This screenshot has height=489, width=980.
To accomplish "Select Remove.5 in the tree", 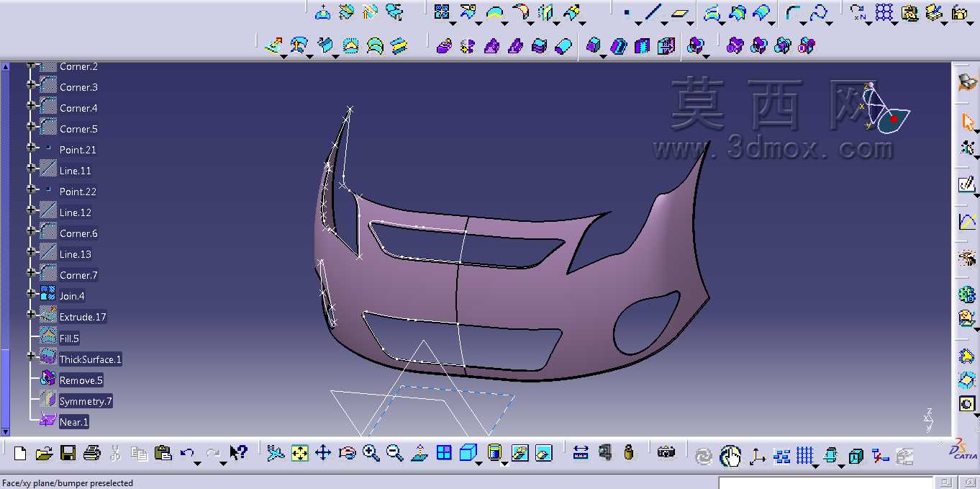I will pyautogui.click(x=81, y=380).
